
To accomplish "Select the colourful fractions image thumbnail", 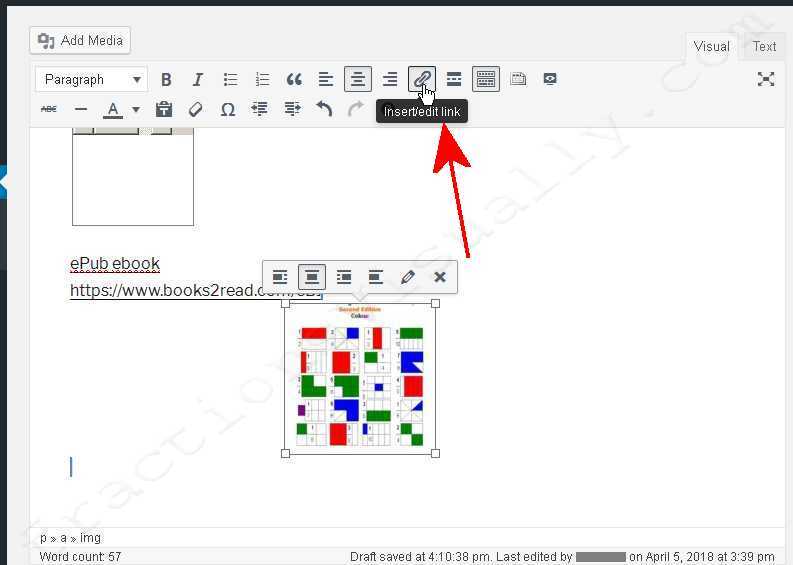I will (x=360, y=378).
